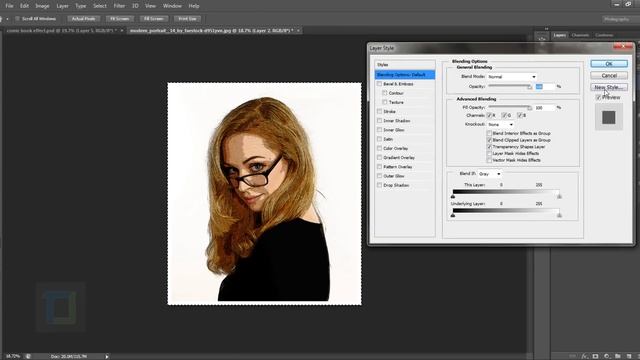Enable the Color Overlay checkbox

pyautogui.click(x=380, y=148)
